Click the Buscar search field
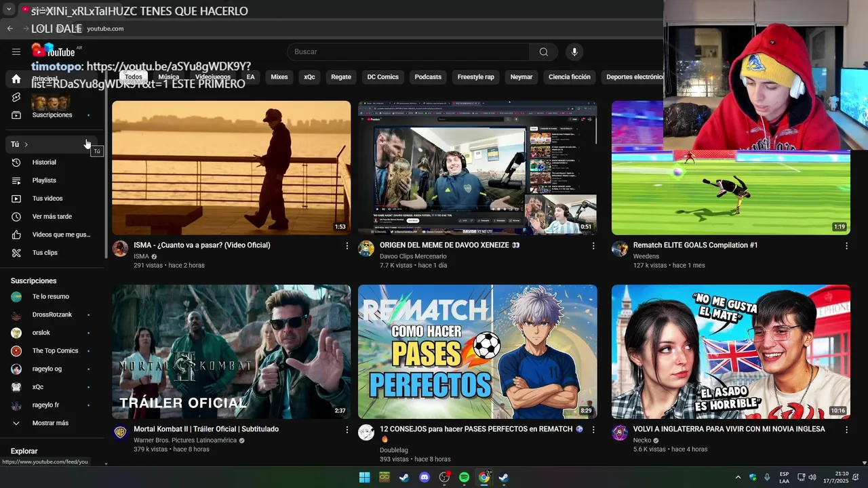 click(408, 52)
